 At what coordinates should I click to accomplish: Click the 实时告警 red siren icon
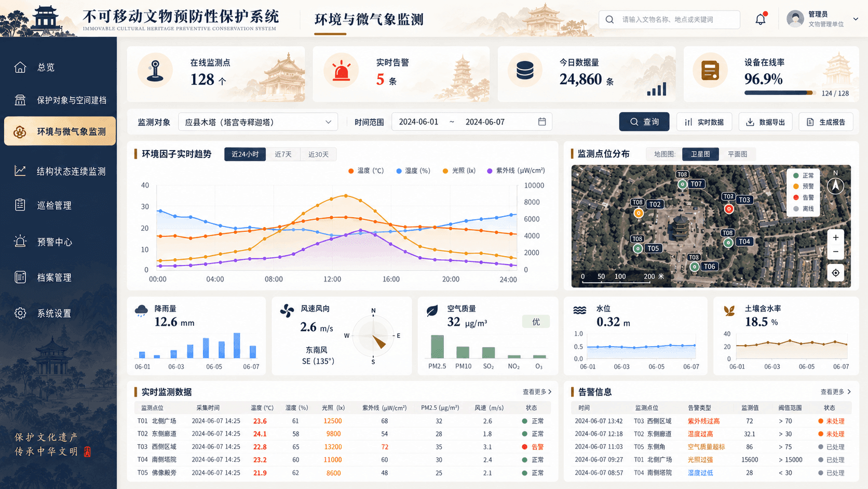(341, 71)
